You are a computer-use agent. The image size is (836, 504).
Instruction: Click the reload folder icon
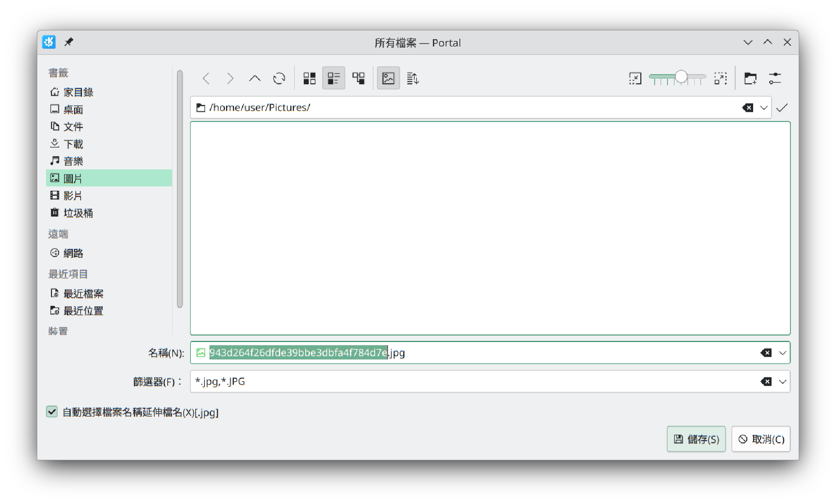tap(279, 79)
